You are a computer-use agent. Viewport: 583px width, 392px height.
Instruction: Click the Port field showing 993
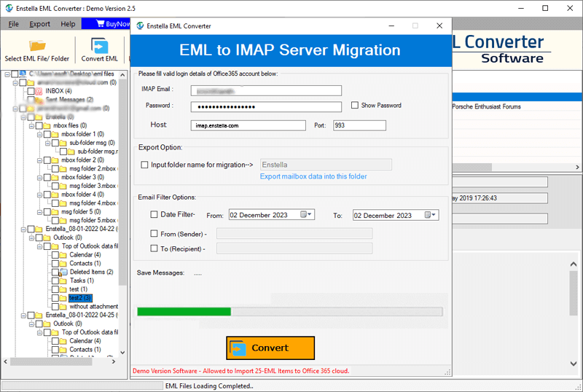pyautogui.click(x=359, y=125)
